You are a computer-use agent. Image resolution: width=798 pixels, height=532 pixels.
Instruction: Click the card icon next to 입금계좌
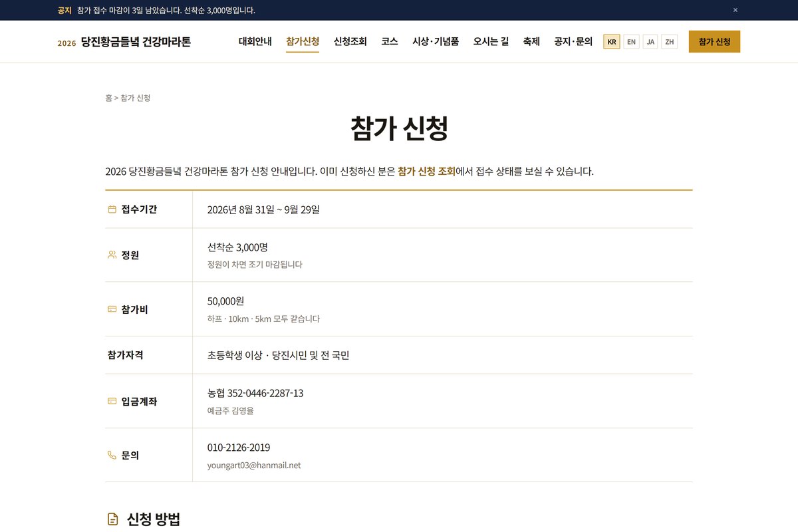[112, 401]
